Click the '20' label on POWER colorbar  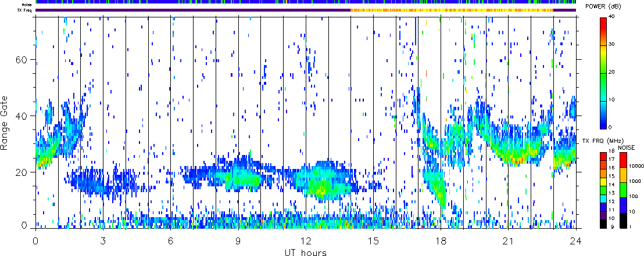(613, 72)
